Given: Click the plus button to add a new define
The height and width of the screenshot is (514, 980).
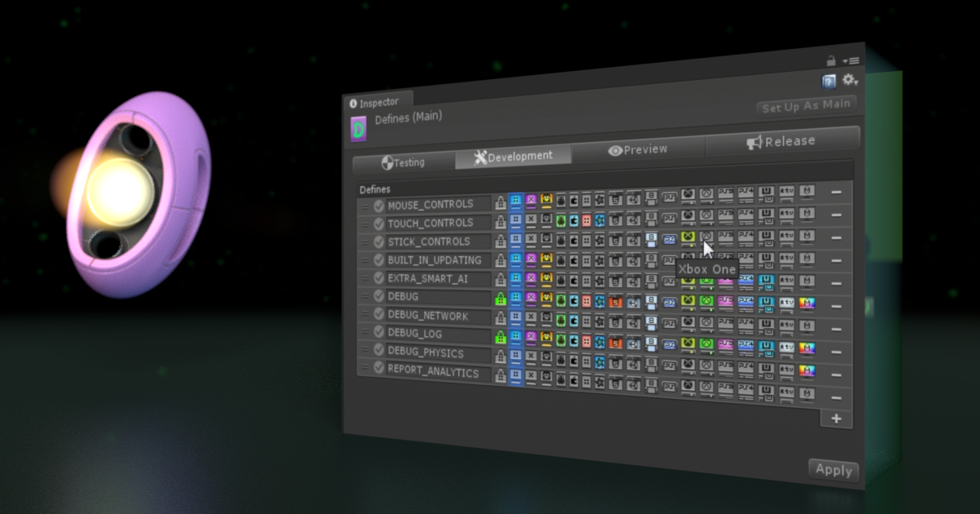Looking at the screenshot, I should coord(835,418).
